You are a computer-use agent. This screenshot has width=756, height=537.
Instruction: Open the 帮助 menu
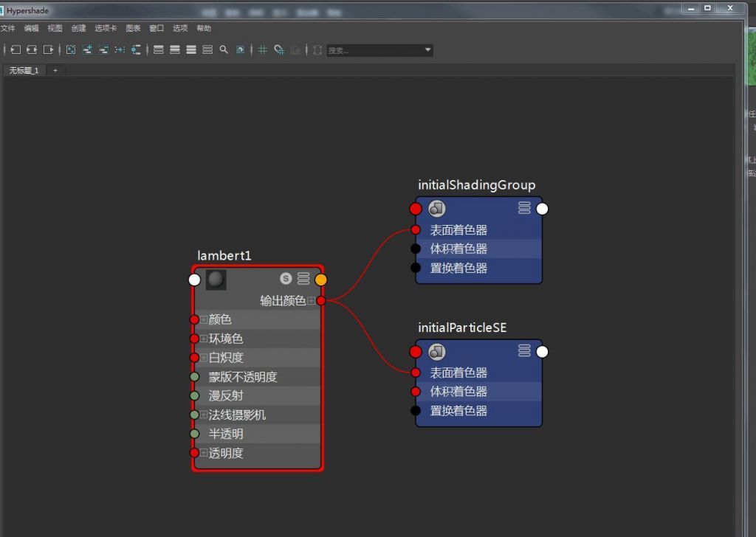click(x=204, y=29)
